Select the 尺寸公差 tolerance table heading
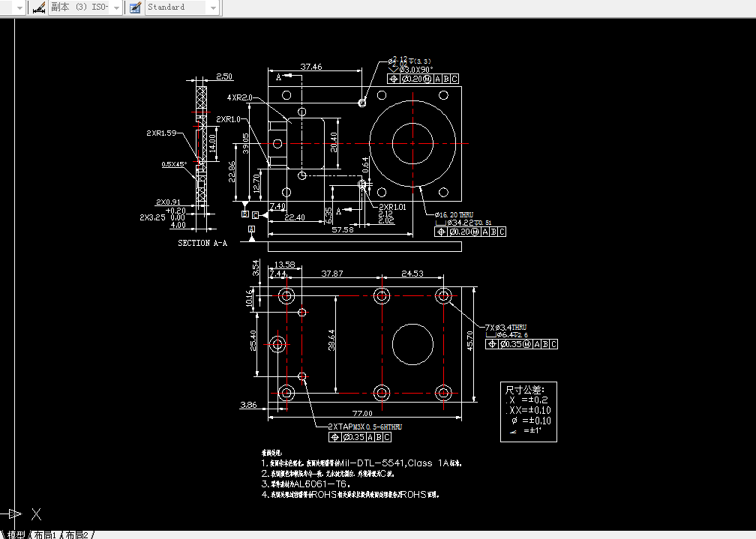 coord(524,390)
